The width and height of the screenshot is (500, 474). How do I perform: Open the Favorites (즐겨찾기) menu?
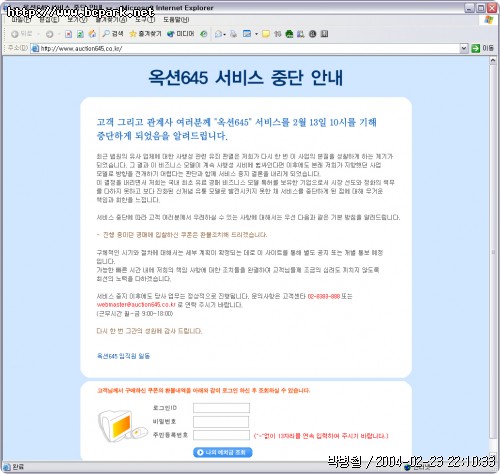[x=111, y=20]
